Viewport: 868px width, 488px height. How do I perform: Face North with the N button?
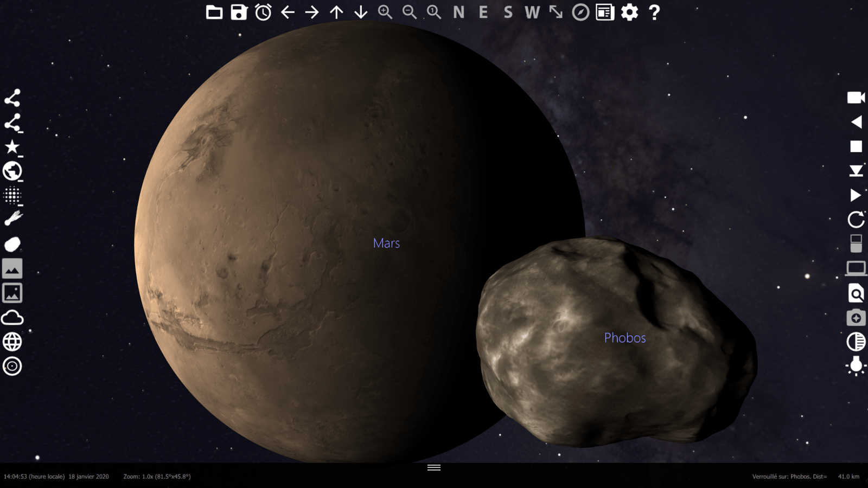(458, 12)
